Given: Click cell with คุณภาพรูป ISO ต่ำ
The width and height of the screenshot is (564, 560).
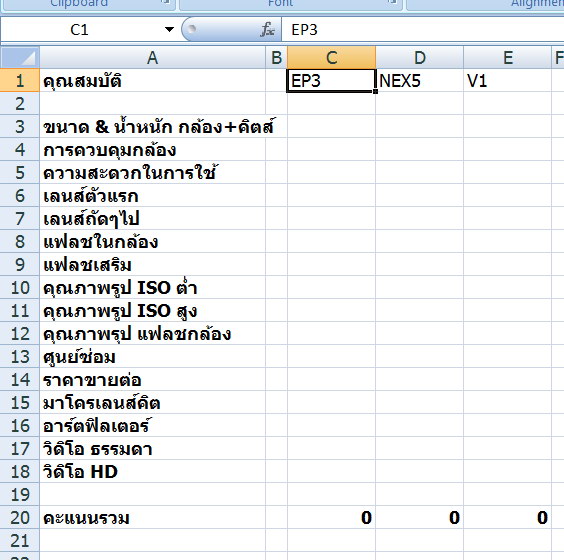Looking at the screenshot, I should [x=152, y=288].
